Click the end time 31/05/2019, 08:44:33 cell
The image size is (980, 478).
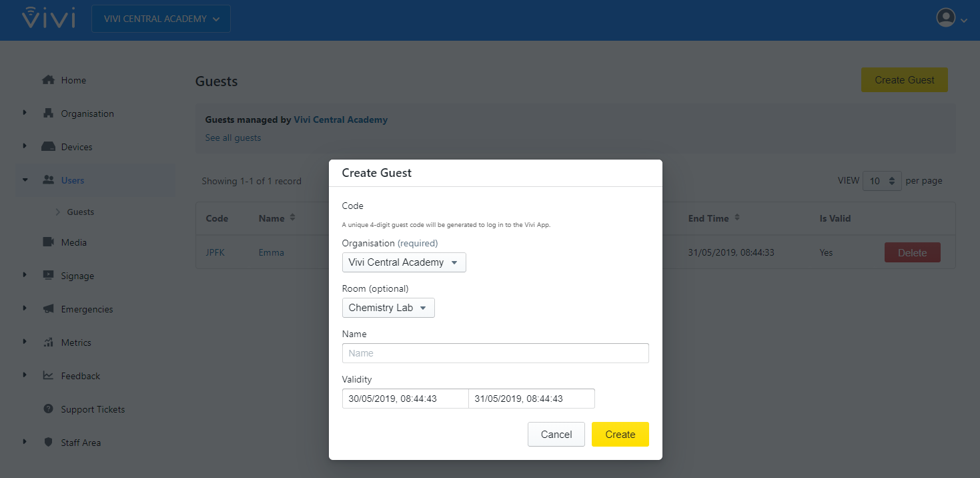[x=731, y=253]
